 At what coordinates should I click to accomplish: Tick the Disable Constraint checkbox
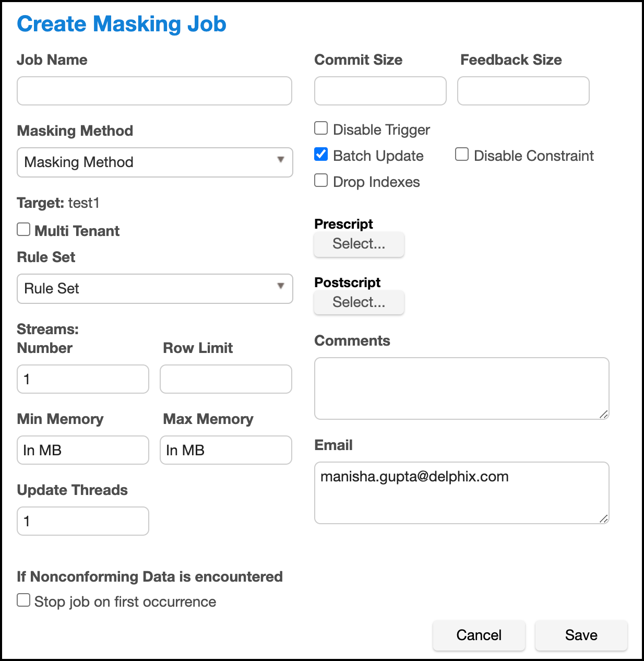pyautogui.click(x=462, y=155)
